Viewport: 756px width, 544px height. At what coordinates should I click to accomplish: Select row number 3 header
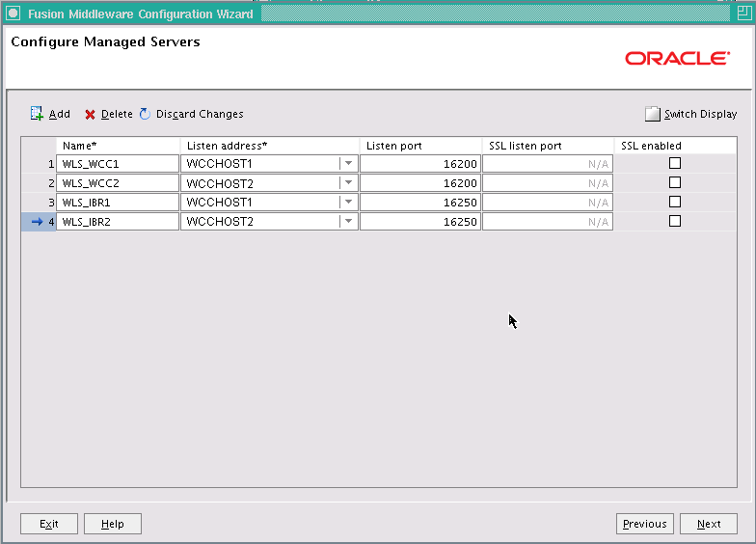(39, 203)
